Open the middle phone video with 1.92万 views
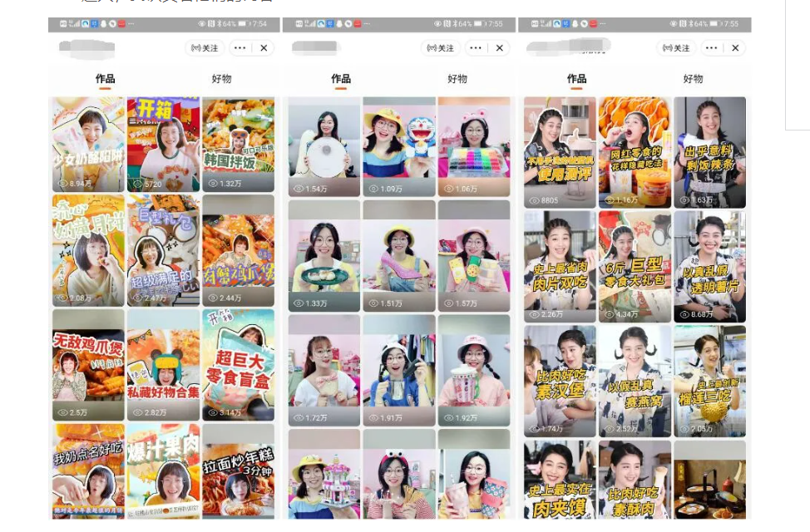 (474, 371)
